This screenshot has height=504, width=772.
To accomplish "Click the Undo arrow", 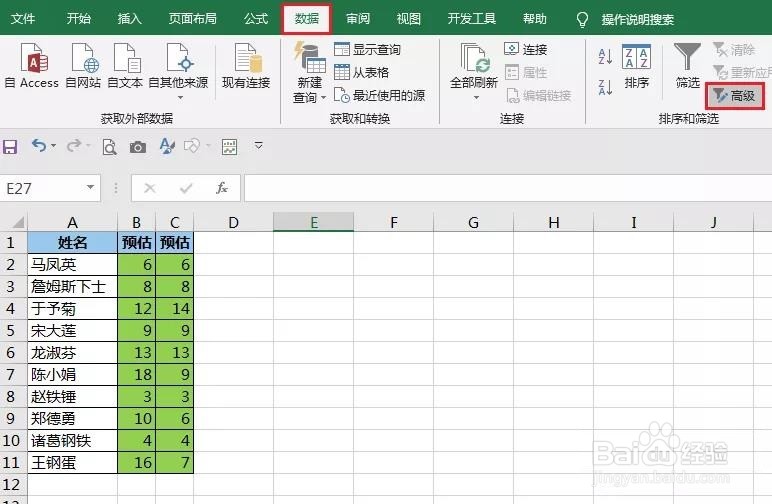I will (x=39, y=146).
